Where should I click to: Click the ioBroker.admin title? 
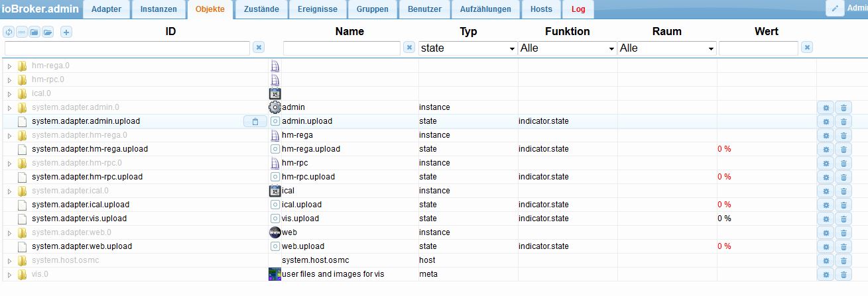point(40,9)
